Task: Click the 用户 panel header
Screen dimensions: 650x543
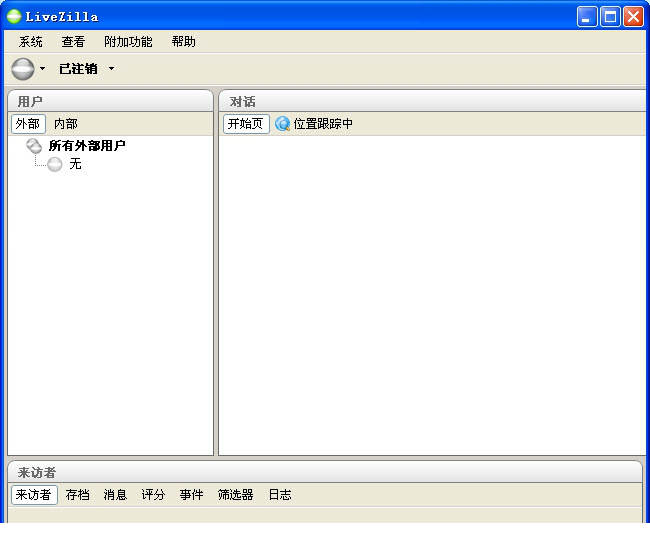Action: [110, 101]
